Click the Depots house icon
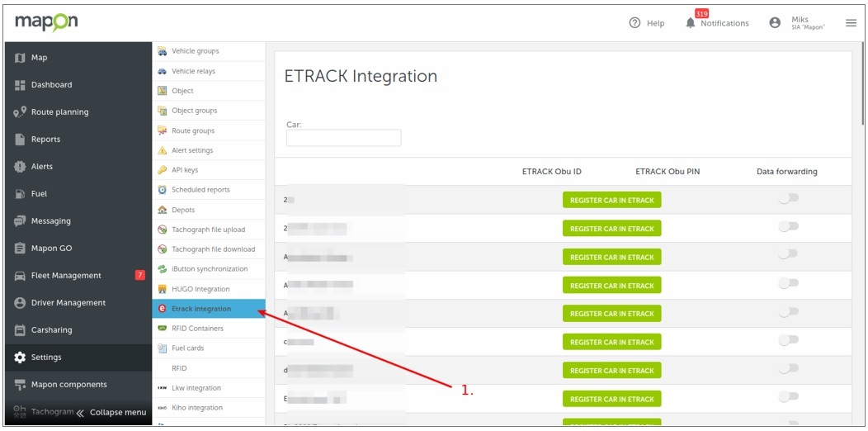The width and height of the screenshot is (868, 431). [x=163, y=210]
